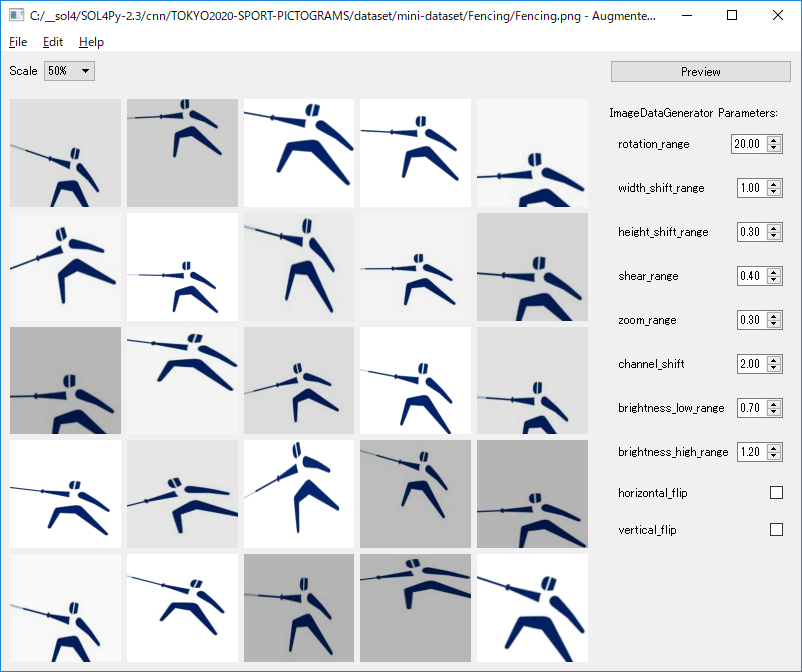Screen dimensions: 802x672
Task: Increase rotation_range with up arrow
Action: point(774,140)
